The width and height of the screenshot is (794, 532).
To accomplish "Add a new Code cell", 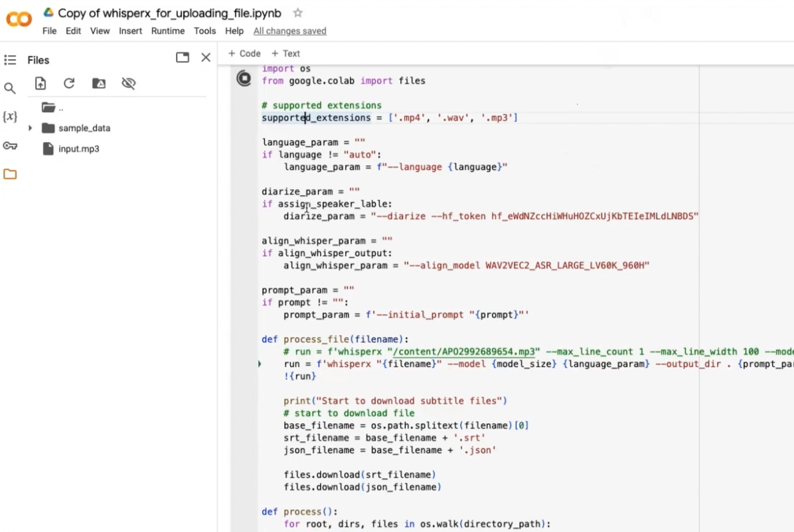I will pos(244,53).
